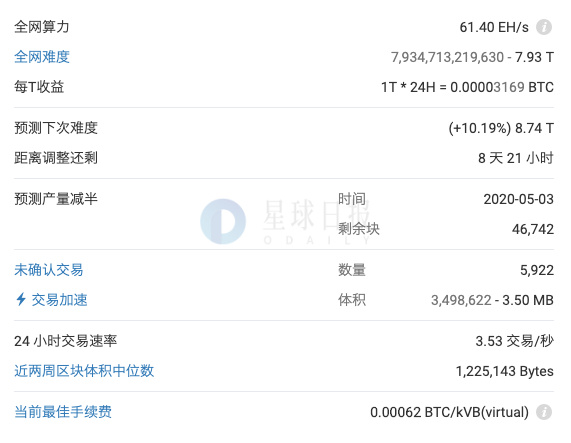571x443 pixels.
Task: Click the remaining blocks value 46,742
Action: pos(533,229)
